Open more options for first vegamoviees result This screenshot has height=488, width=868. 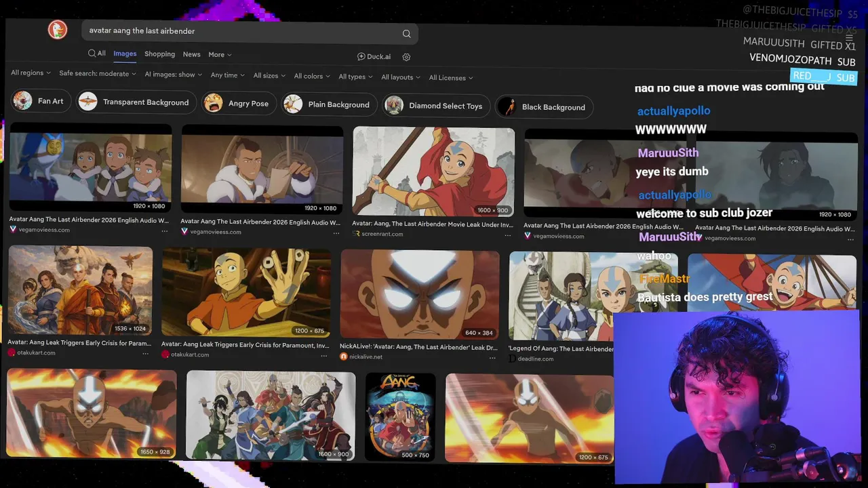(164, 230)
